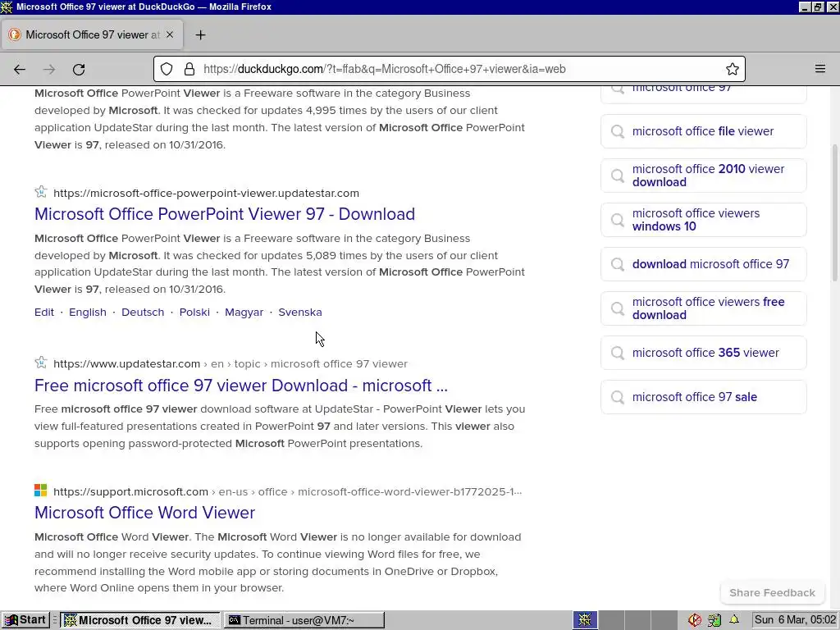Search related: download microsoft office 97

[703, 264]
